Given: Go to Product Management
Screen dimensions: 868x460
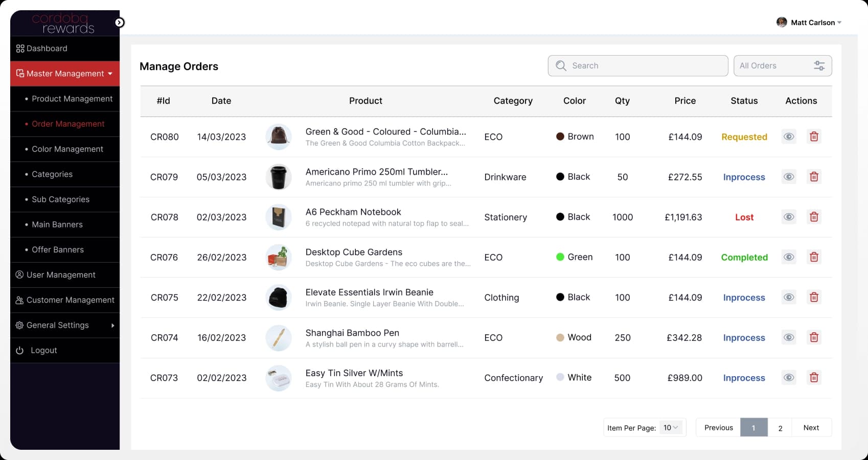Looking at the screenshot, I should click(65, 99).
